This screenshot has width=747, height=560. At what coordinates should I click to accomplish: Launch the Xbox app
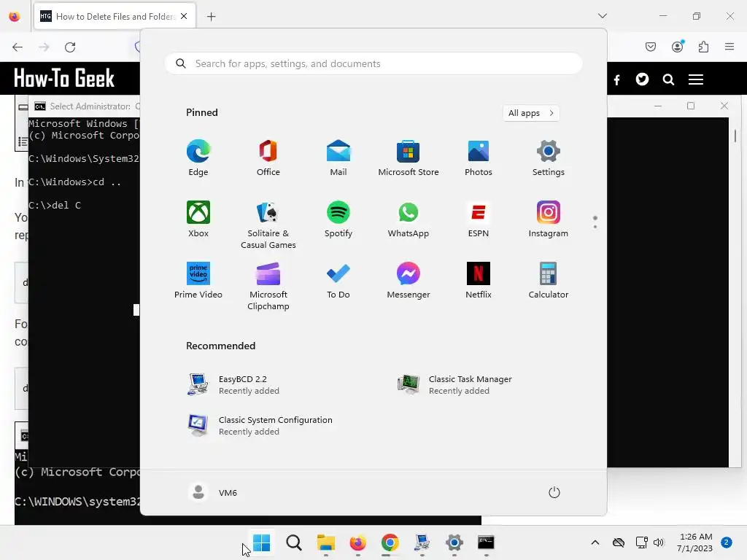pyautogui.click(x=198, y=219)
